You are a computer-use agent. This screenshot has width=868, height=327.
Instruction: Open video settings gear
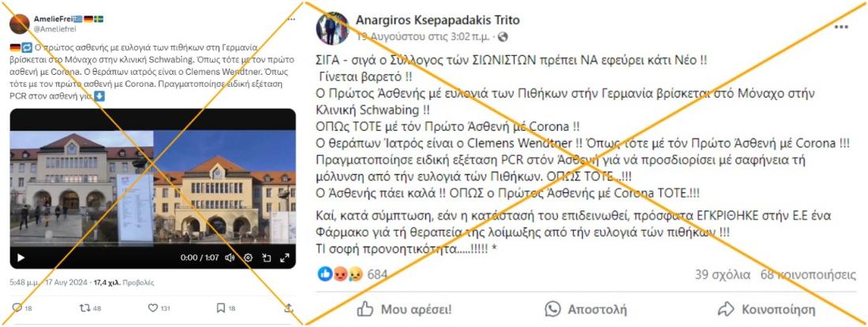[x=248, y=258]
